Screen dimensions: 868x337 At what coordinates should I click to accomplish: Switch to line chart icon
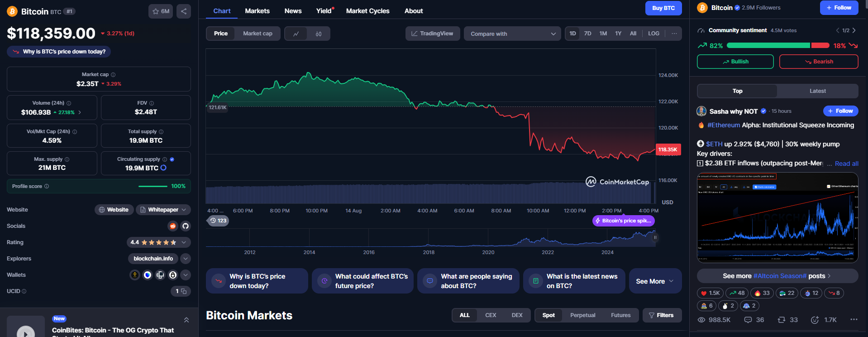[x=296, y=34]
